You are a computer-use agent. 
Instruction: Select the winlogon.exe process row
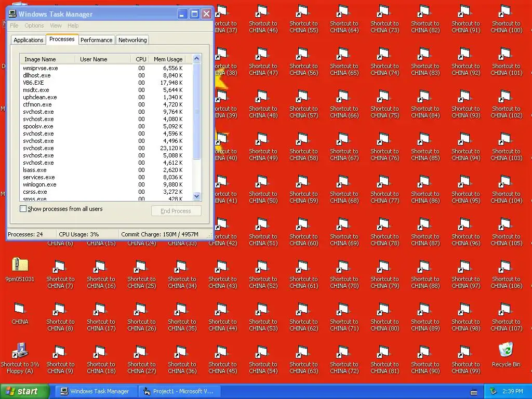tap(106, 184)
